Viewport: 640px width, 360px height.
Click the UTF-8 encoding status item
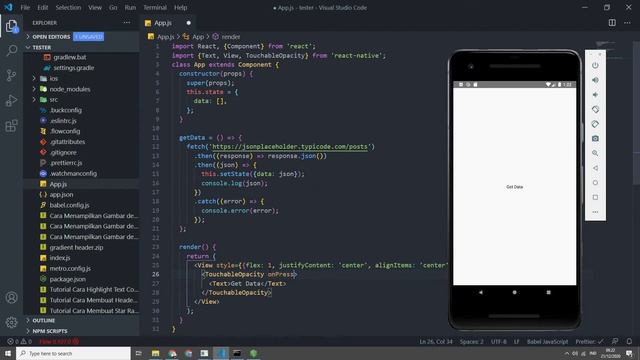[498, 341]
